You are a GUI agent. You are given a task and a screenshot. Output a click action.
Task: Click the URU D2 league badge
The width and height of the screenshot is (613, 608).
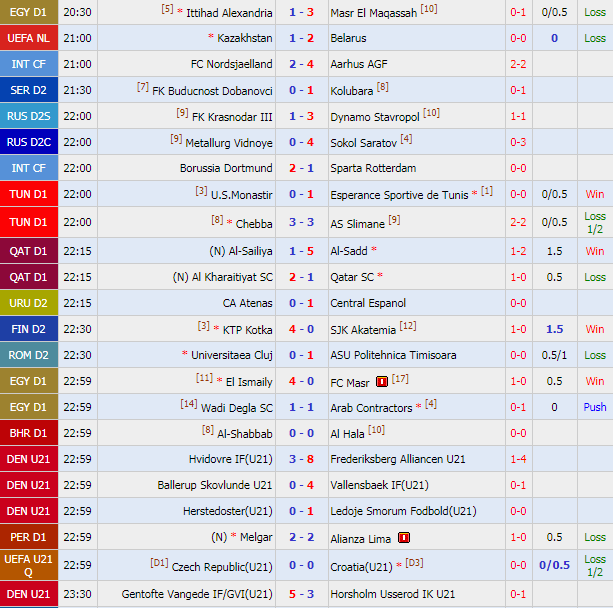[x=28, y=303]
